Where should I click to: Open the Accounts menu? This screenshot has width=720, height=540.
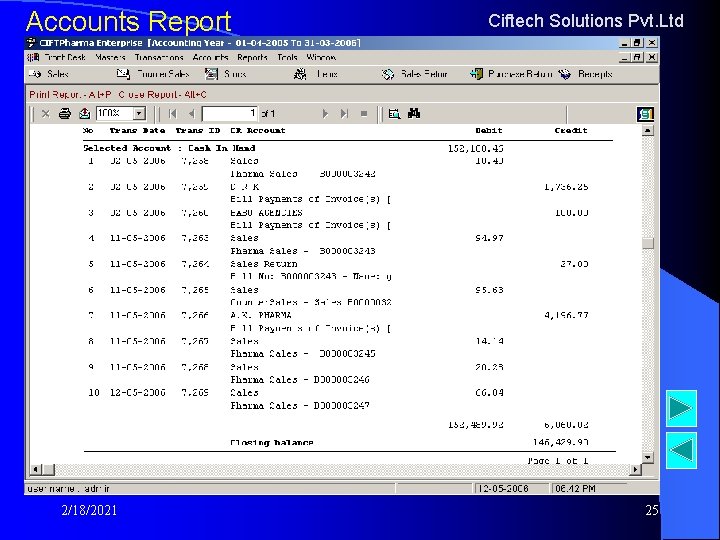tap(210, 57)
